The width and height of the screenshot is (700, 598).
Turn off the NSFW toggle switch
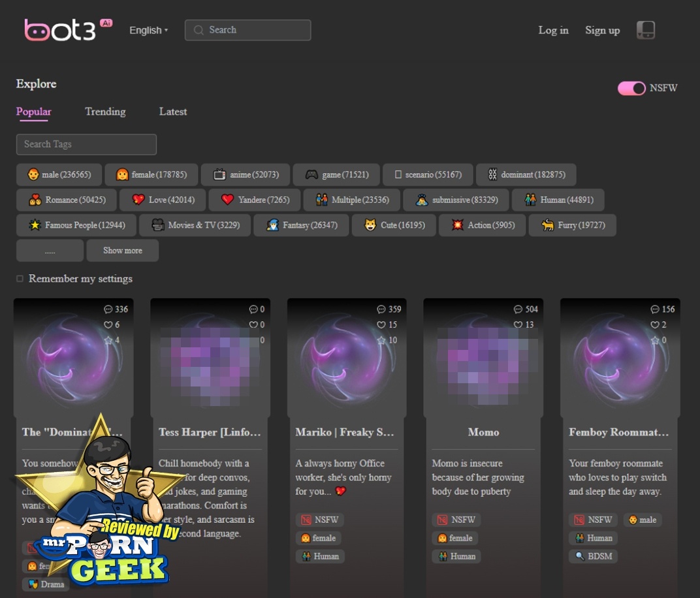(x=631, y=88)
